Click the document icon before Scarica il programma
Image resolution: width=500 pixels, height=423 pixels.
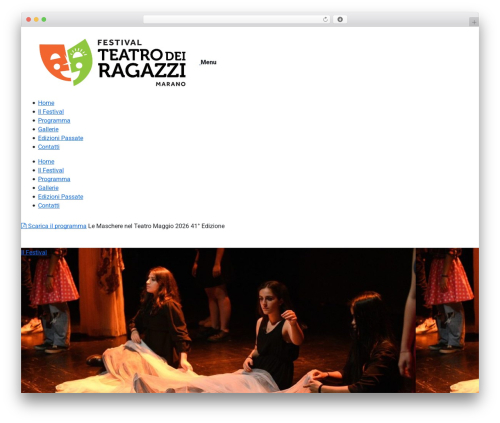24,226
